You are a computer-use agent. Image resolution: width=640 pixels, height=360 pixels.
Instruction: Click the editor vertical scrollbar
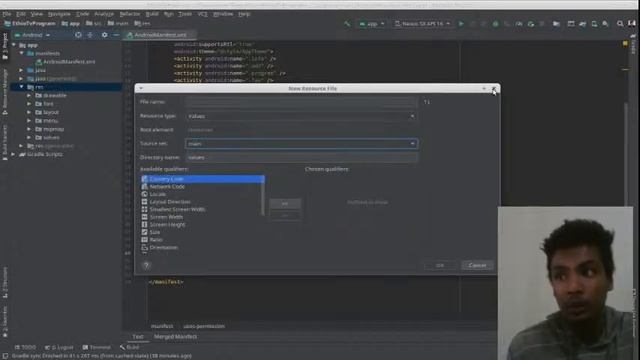626,154
